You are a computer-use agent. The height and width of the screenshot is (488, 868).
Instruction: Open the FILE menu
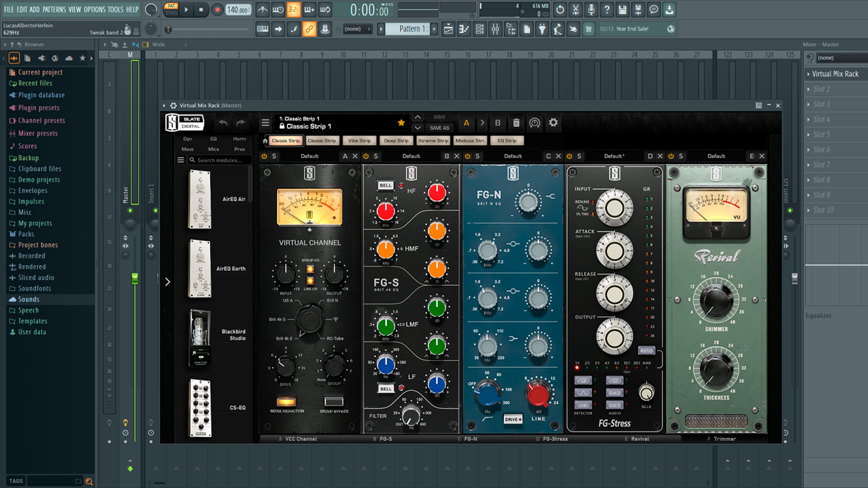click(x=9, y=10)
